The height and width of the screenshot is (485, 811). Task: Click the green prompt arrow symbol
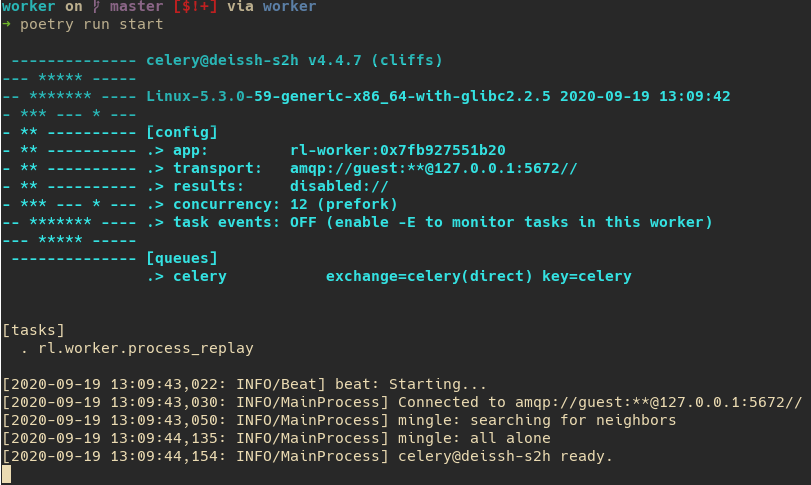click(x=6, y=24)
